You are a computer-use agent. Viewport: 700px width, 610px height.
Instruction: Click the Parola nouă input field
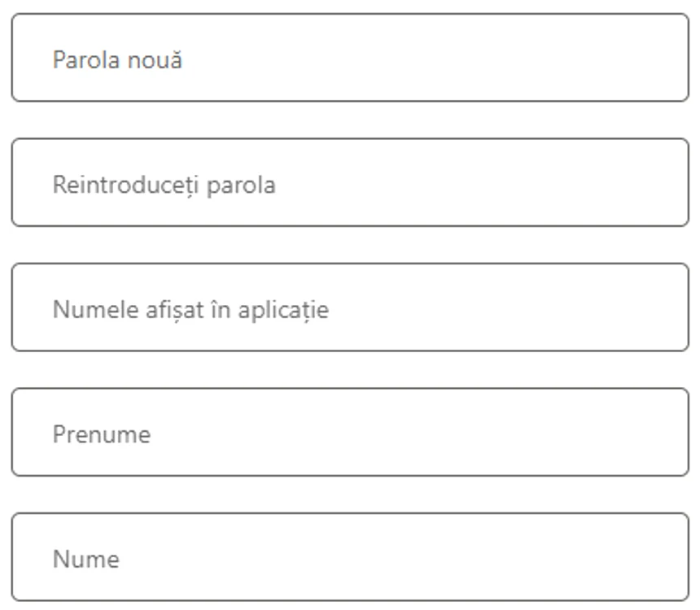pyautogui.click(x=350, y=58)
